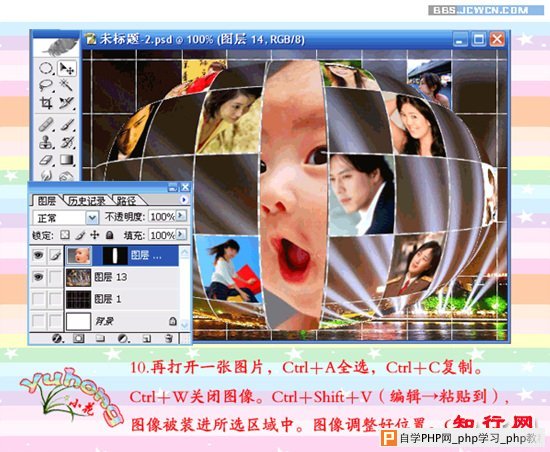Screen dimensions: 550x452
Task: Toggle lock transparent pixels checkbox
Action: pos(65,235)
